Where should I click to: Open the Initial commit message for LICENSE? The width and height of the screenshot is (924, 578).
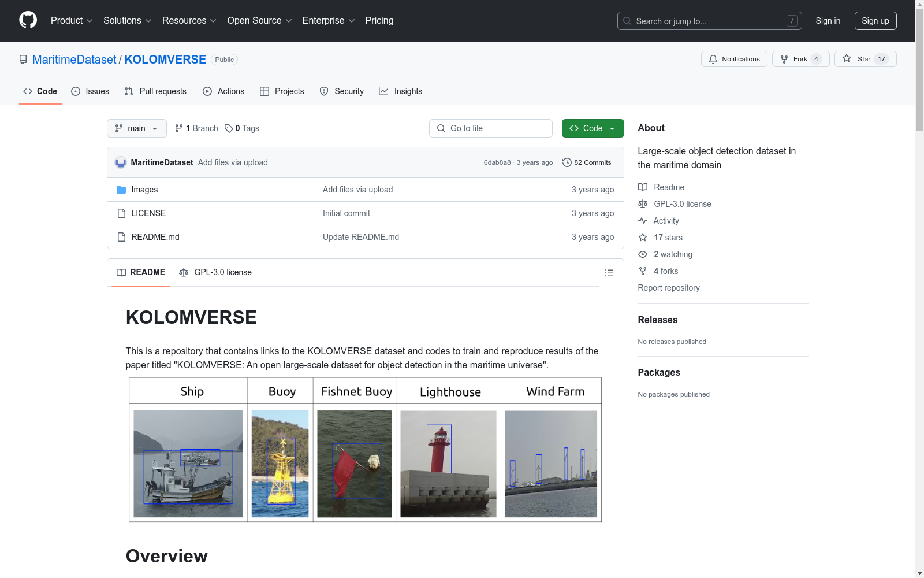(346, 213)
